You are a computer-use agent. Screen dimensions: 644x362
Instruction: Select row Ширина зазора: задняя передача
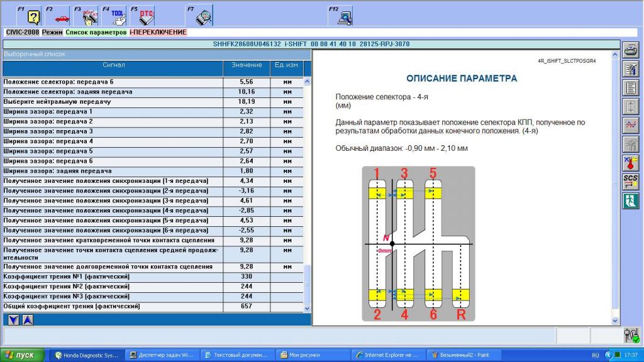pos(153,171)
